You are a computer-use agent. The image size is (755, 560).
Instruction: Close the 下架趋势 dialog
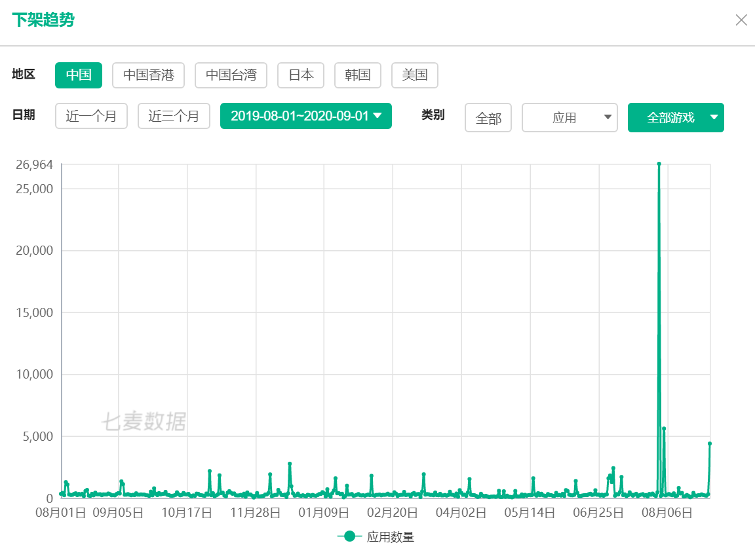coord(741,20)
